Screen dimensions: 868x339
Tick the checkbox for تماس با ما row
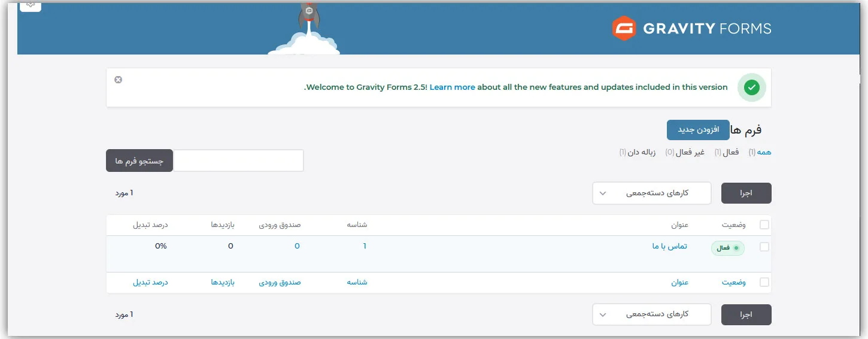764,247
